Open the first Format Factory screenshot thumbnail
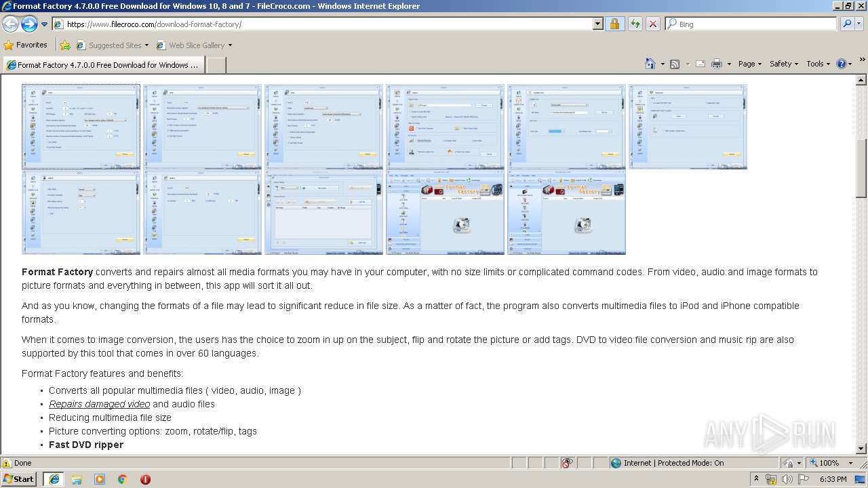Viewport: 868px width, 488px height. click(81, 127)
